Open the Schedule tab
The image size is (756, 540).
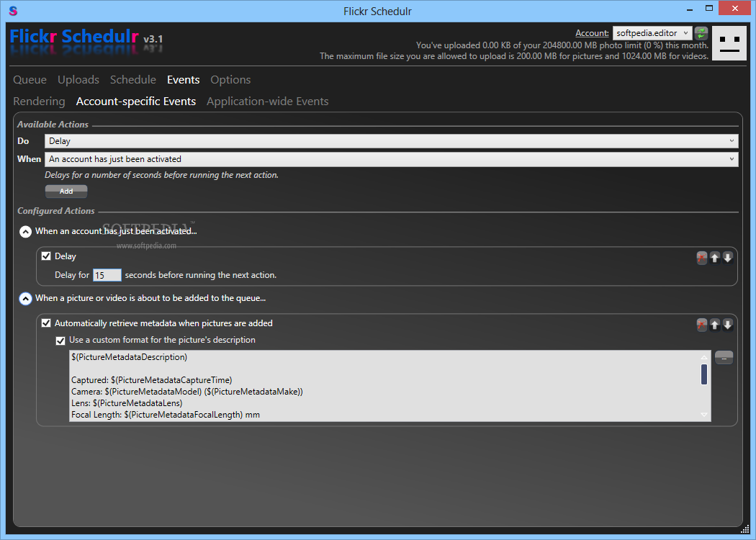point(133,79)
